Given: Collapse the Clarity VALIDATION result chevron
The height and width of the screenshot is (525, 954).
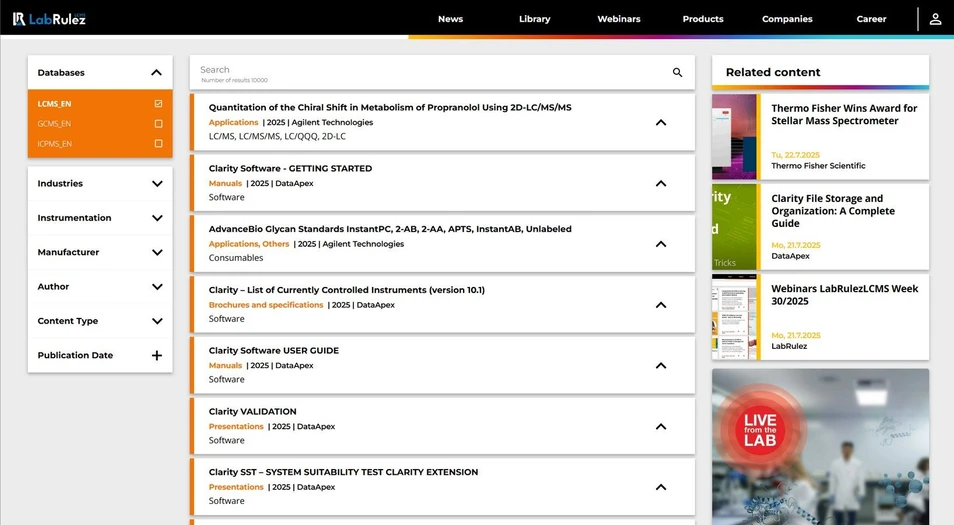Looking at the screenshot, I should click(660, 426).
